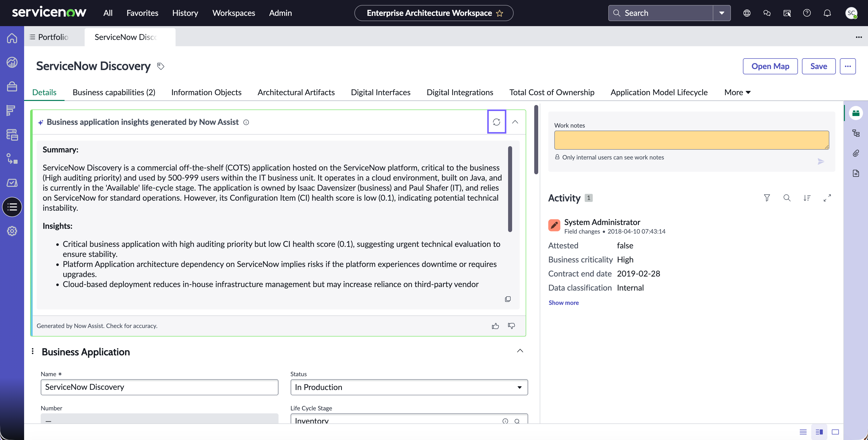Viewport: 868px width, 440px height.
Task: Filter the Activity stream
Action: tap(767, 198)
